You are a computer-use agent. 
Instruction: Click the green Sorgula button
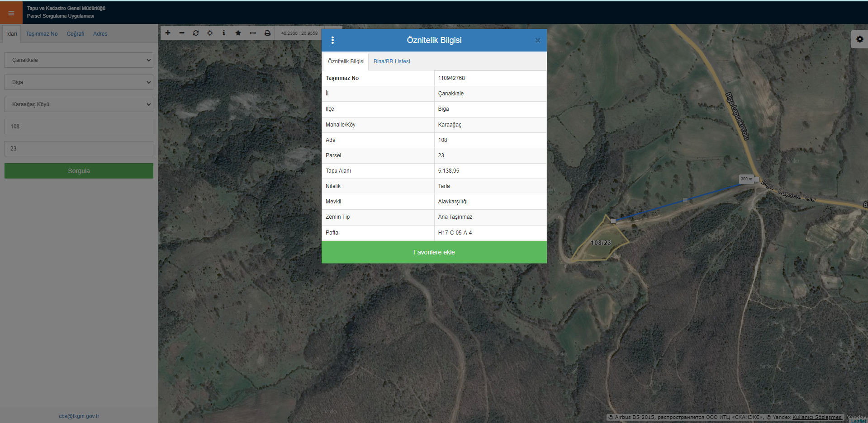[79, 171]
